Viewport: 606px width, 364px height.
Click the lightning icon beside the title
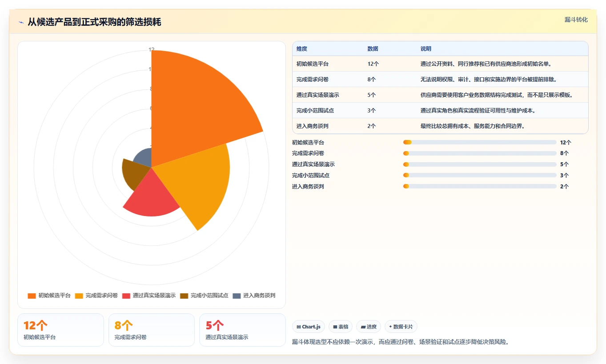[x=21, y=22]
